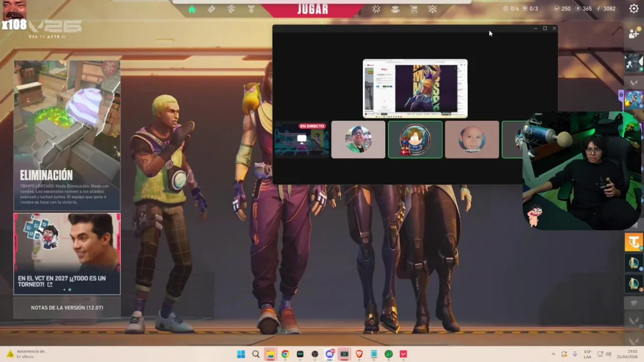
Task: Click the 365 Radianite balance
Action: pos(584,9)
